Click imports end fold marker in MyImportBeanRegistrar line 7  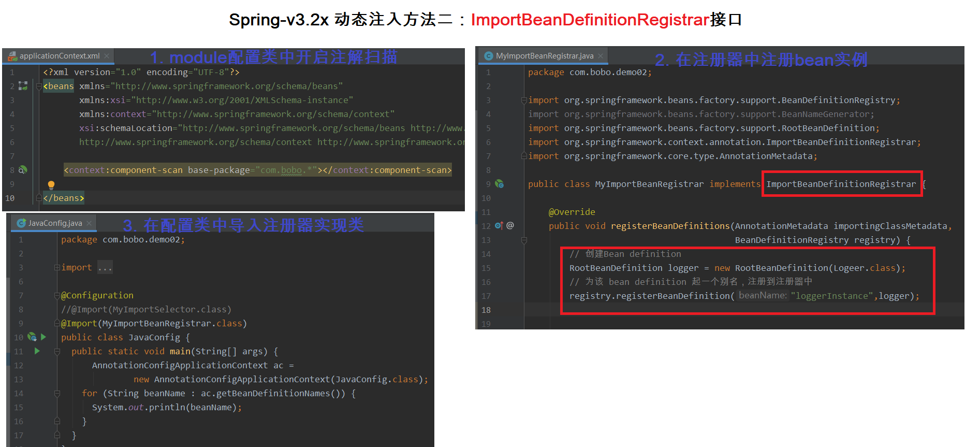click(x=524, y=156)
